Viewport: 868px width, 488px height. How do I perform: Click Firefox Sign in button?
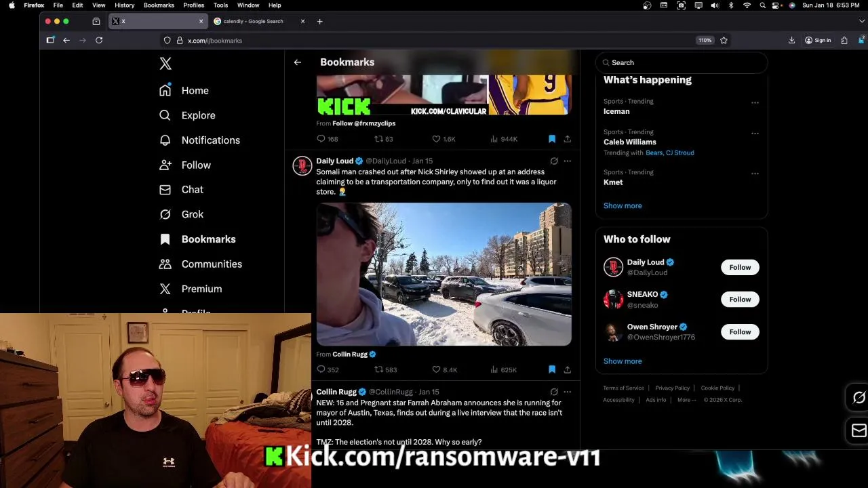pos(818,41)
